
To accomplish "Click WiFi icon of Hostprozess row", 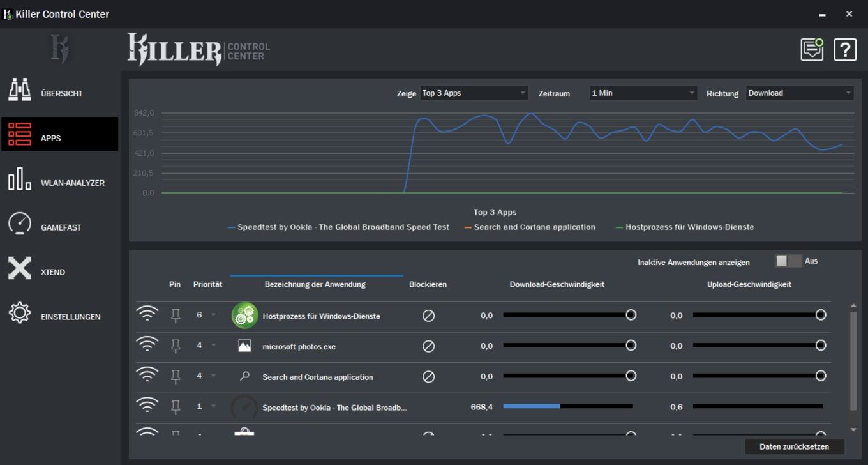I will [147, 314].
